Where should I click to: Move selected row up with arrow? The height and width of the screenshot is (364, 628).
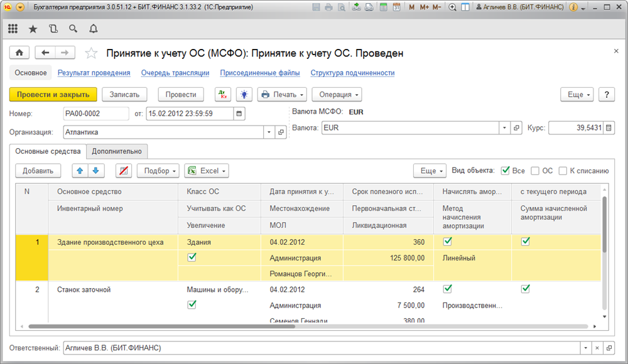(80, 171)
